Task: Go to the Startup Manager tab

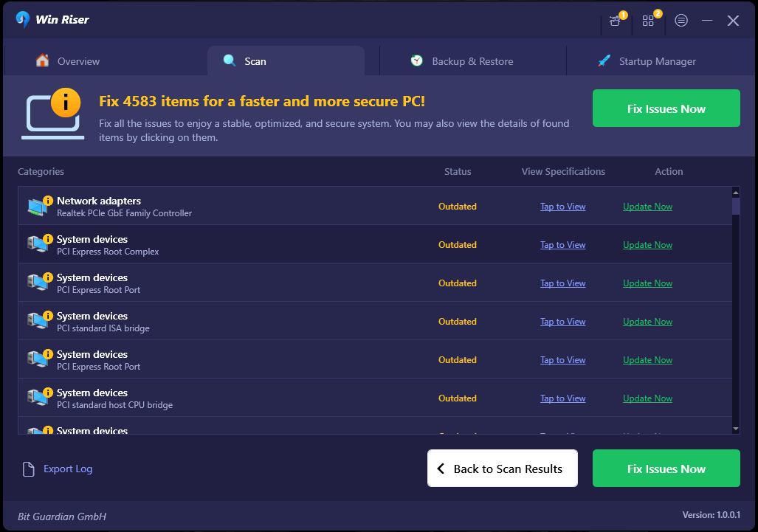Action: tap(647, 61)
